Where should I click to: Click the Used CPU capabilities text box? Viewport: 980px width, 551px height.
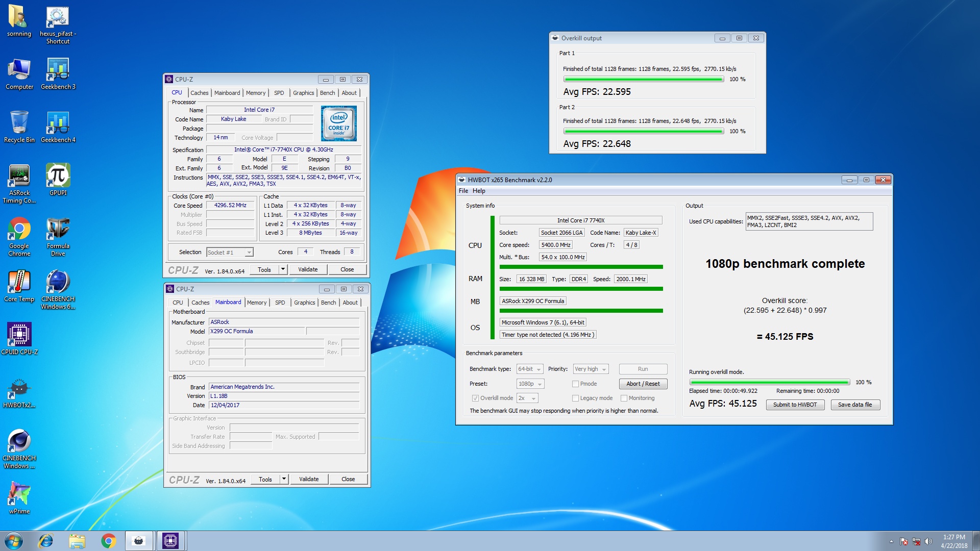tap(809, 221)
